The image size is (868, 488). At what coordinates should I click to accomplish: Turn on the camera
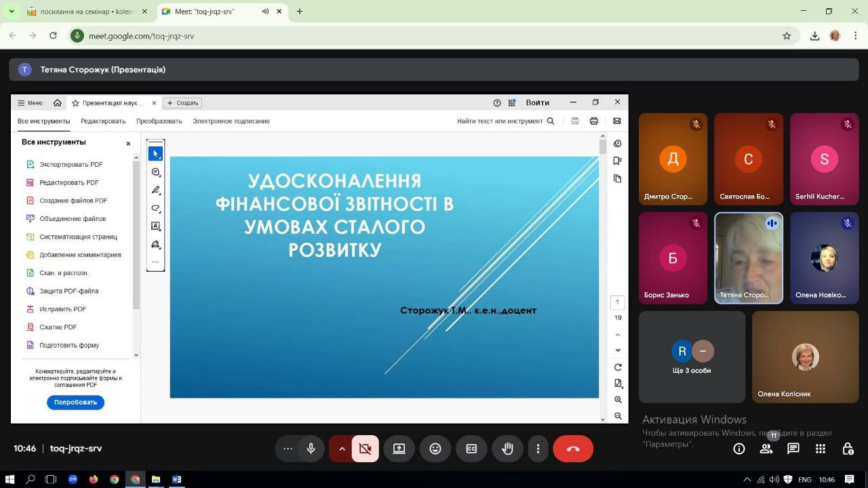point(366,449)
